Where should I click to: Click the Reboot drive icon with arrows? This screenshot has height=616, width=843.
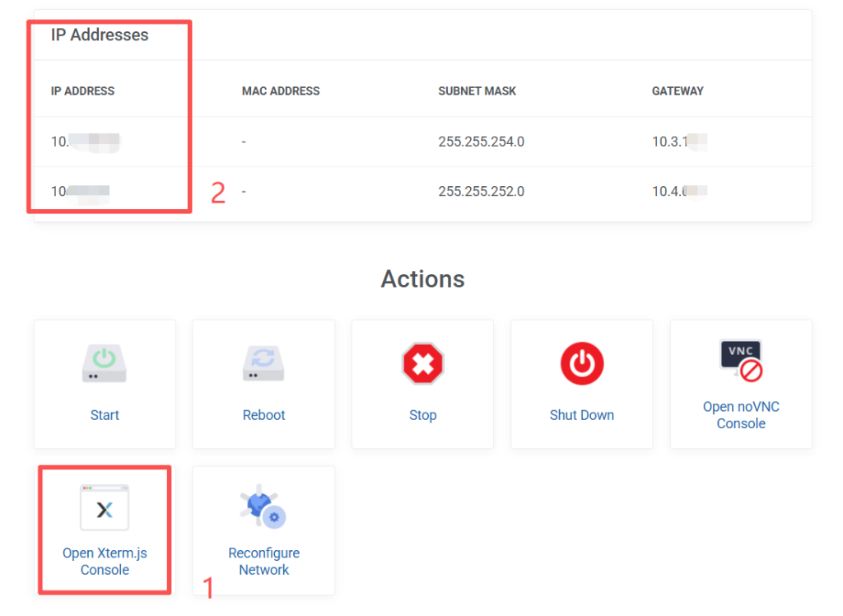tap(263, 363)
